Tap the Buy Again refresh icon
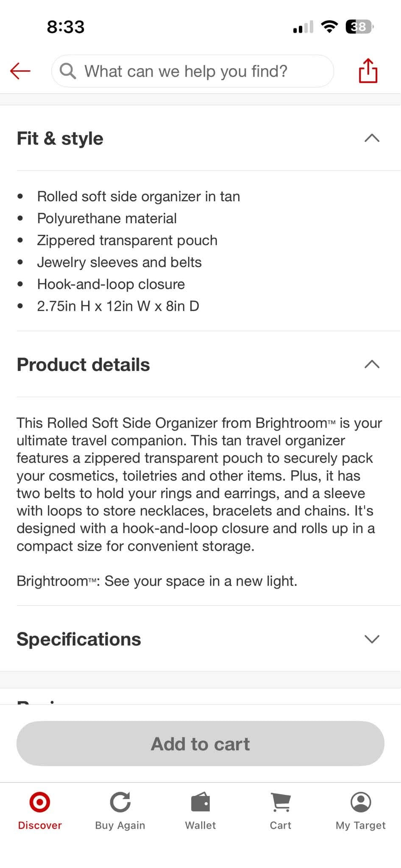The width and height of the screenshot is (401, 868). coord(120,802)
